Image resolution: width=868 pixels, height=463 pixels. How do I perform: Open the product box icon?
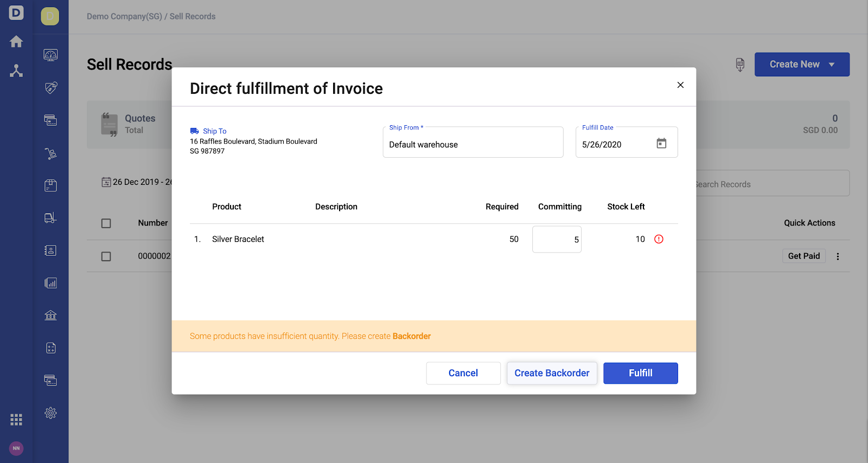pyautogui.click(x=50, y=185)
